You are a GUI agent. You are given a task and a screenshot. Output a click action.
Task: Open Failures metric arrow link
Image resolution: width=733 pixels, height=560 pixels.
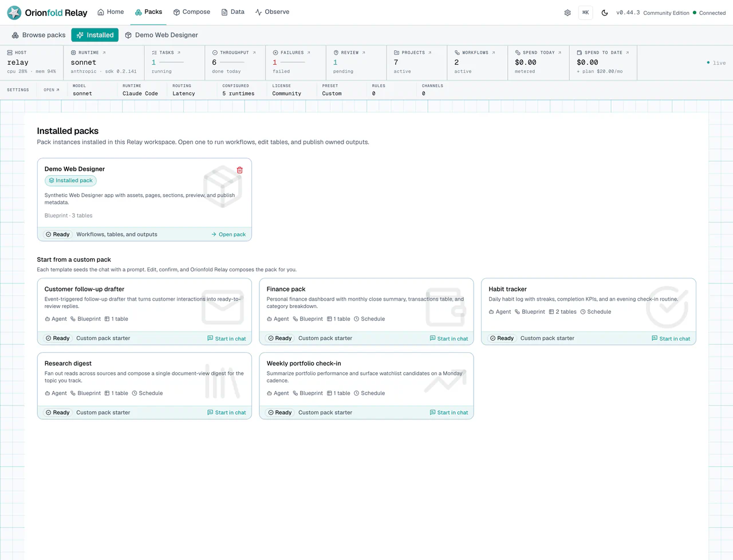click(309, 53)
